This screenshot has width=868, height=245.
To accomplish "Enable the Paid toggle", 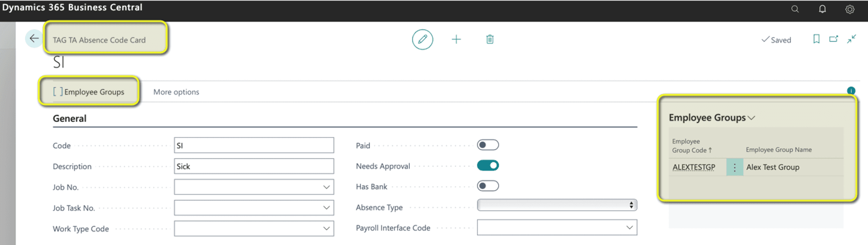I will pos(487,145).
